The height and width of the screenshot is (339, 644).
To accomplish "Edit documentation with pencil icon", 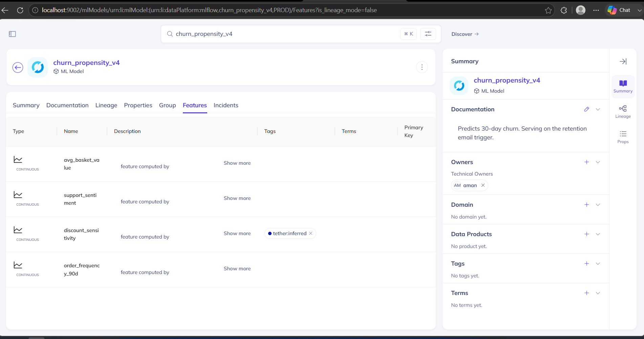I will click(587, 109).
